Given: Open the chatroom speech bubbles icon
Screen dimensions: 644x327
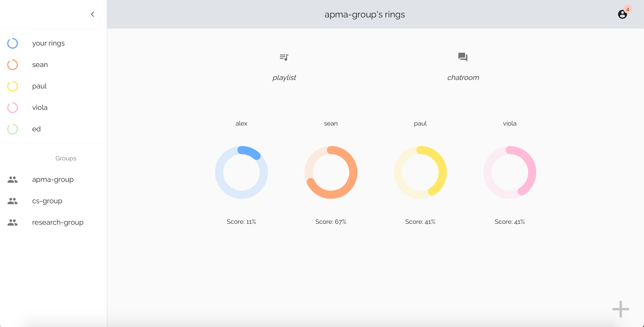Looking at the screenshot, I should pos(463,57).
